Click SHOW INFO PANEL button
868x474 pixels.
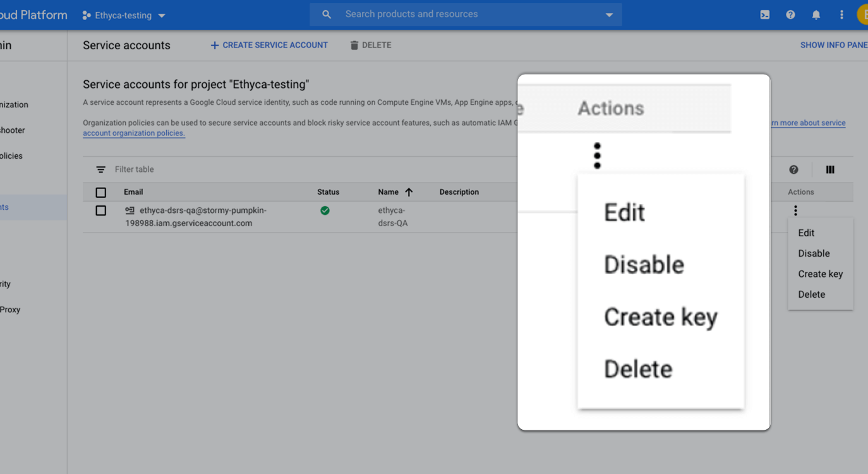(x=834, y=46)
